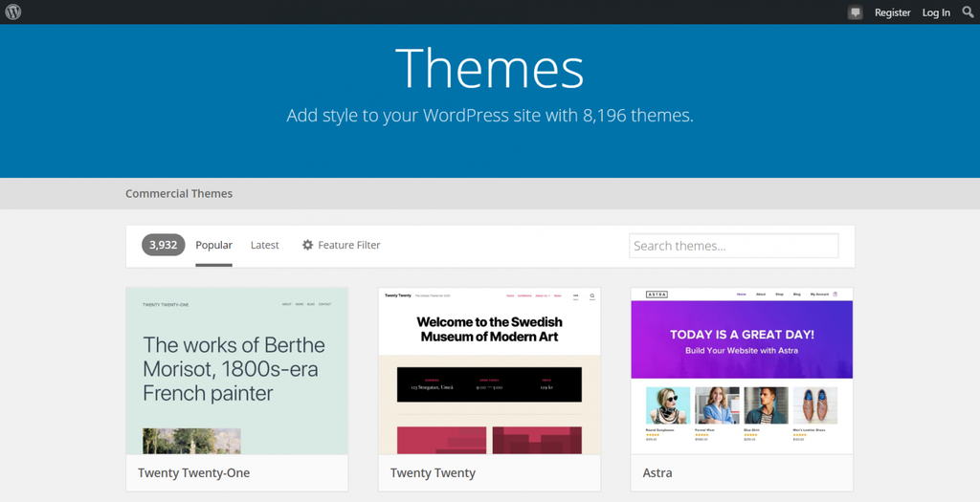Click the Themes page heading
The height and width of the screenshot is (502, 980).
tap(490, 69)
